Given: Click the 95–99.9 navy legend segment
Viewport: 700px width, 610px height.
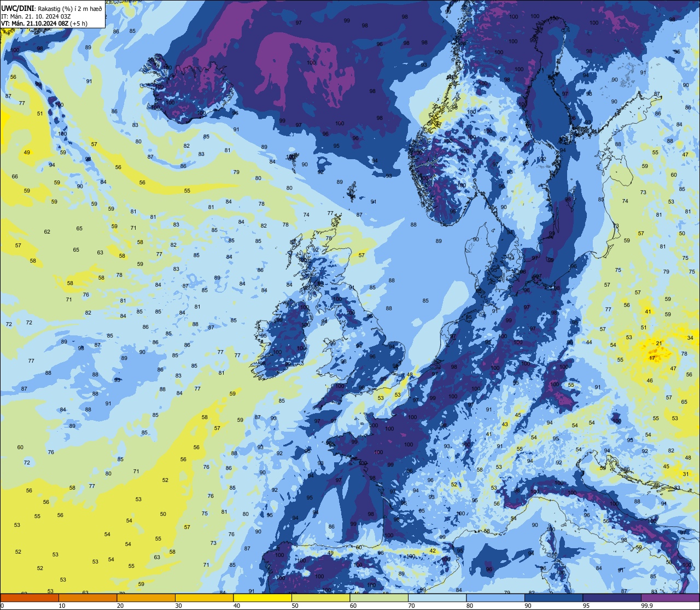Looking at the screenshot, I should [x=612, y=597].
